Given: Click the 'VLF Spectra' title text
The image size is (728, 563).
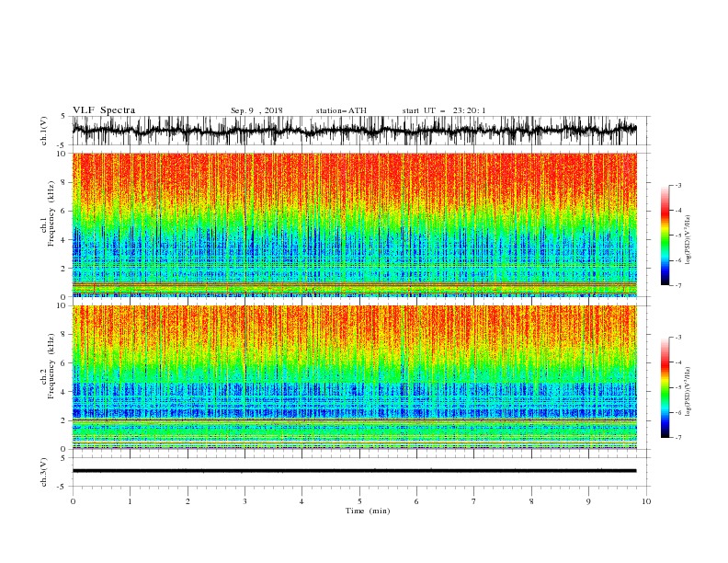Looking at the screenshot, I should [x=104, y=110].
